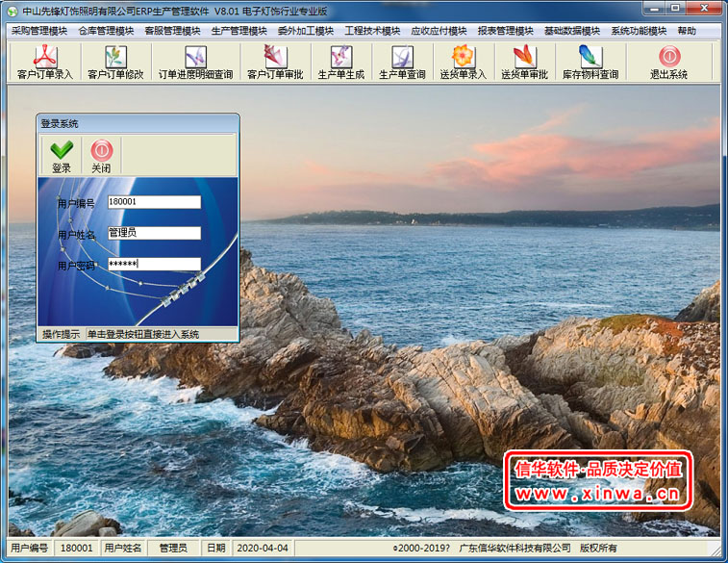Open the 仓库管理模块 menu
Screen dimensions: 728x563
[x=106, y=31]
